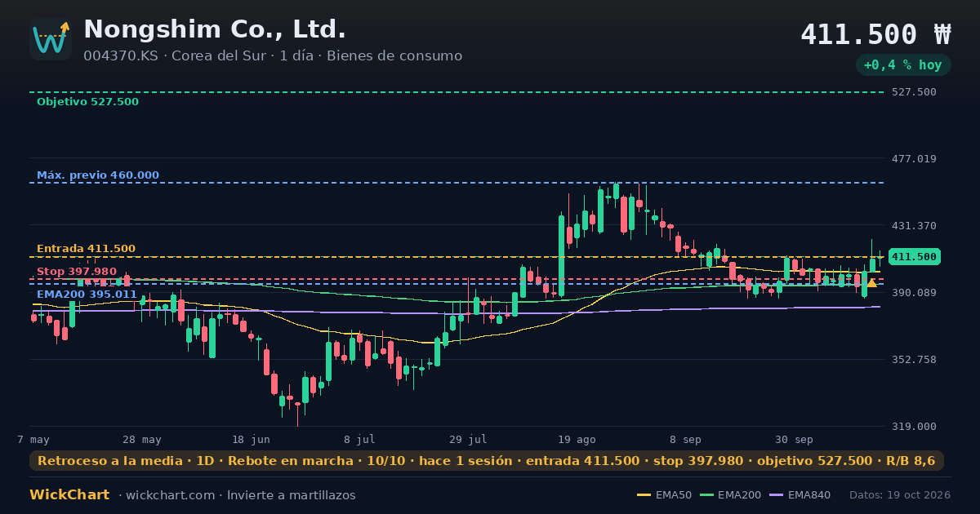Click the WickChart logo icon beside the title

[x=51, y=39]
